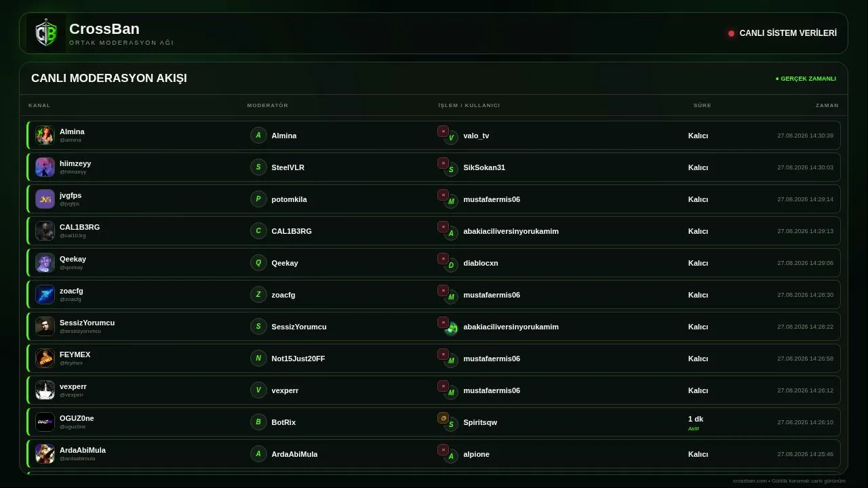
Task: Sort by the ZAMAN column header
Action: (x=827, y=106)
